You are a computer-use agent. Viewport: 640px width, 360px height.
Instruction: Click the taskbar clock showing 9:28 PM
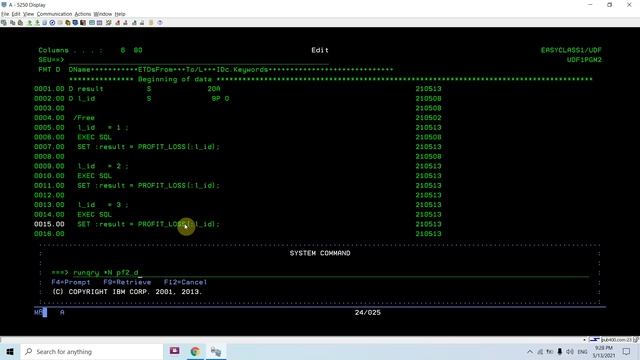[603, 351]
